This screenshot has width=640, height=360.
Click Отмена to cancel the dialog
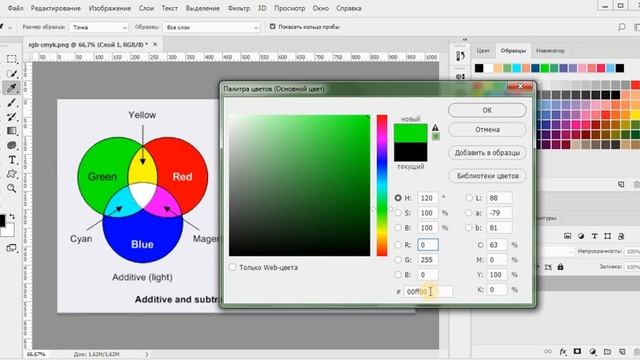pyautogui.click(x=487, y=129)
